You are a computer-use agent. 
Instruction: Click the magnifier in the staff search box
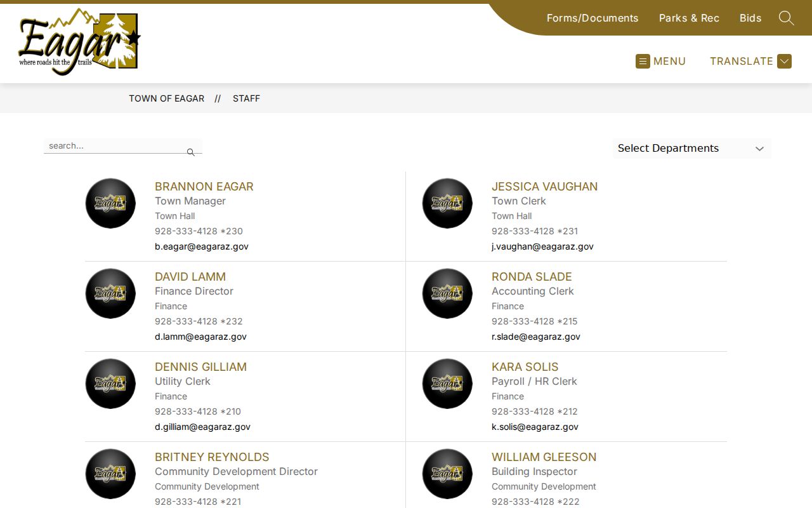click(x=190, y=152)
